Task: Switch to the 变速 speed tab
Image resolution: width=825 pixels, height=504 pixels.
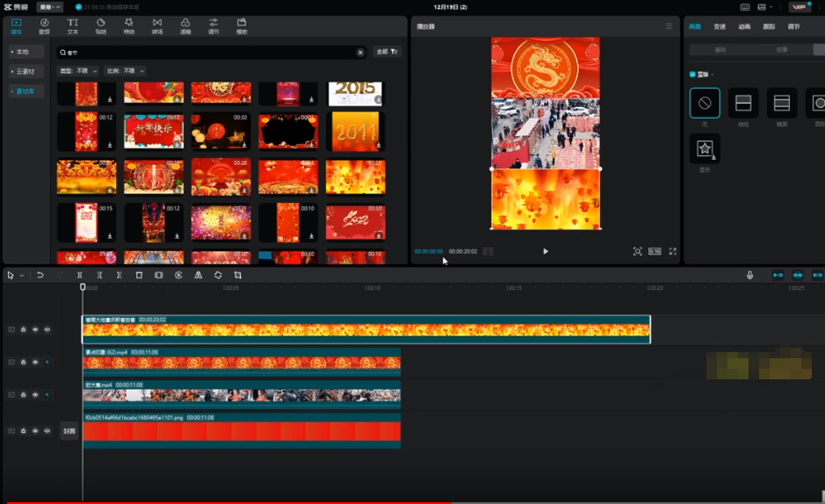Action: (x=720, y=27)
